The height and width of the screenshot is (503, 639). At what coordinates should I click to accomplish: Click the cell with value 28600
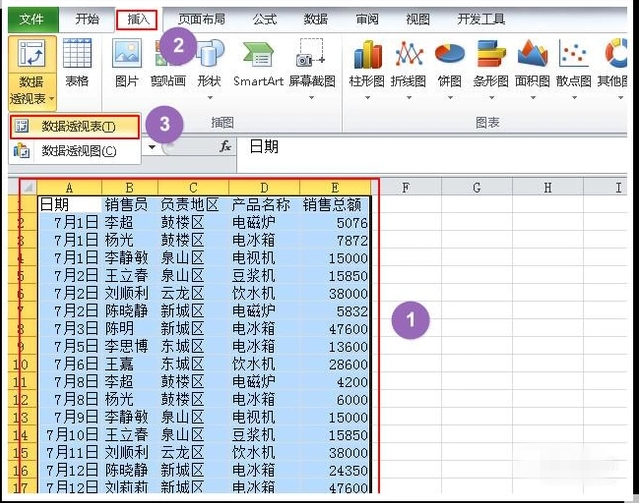(x=335, y=364)
